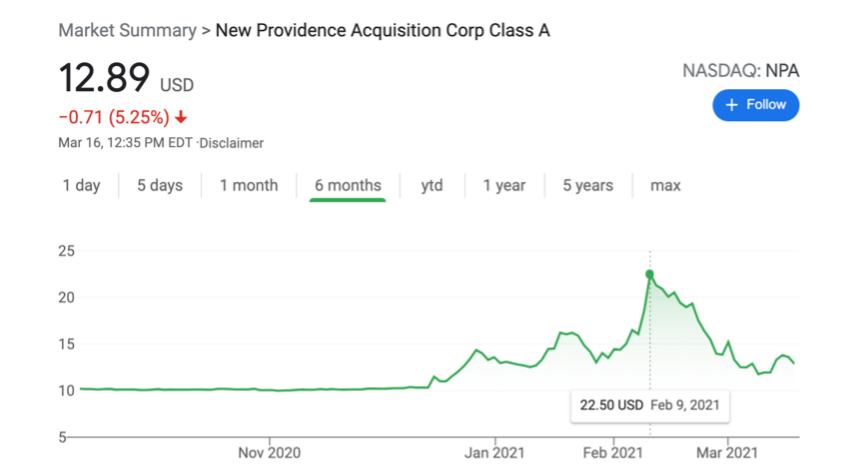Click the Jan 2021 axis label
The width and height of the screenshot is (852, 476).
496,453
